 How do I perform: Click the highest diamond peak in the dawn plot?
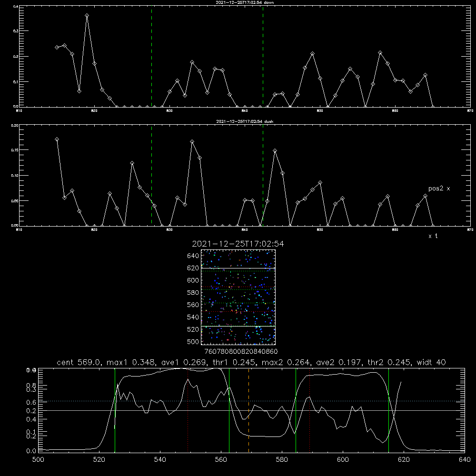point(87,15)
